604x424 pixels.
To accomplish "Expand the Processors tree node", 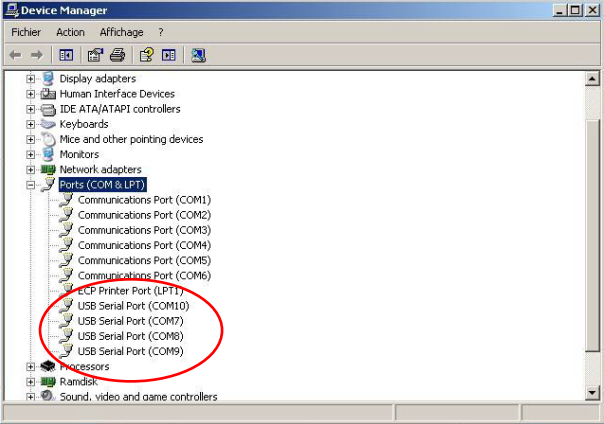I will coord(31,367).
